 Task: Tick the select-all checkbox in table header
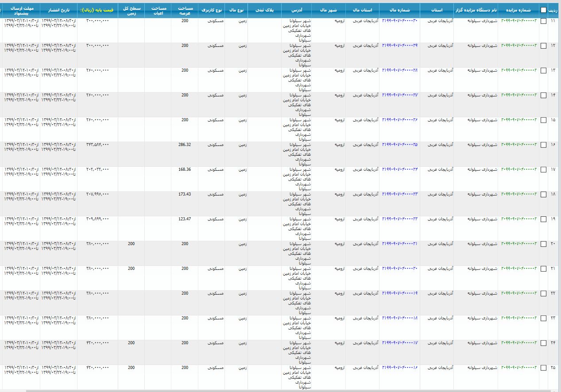[x=543, y=10]
